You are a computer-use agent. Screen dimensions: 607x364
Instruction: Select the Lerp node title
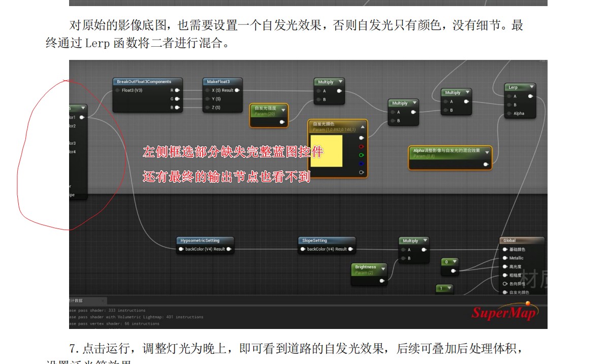(513, 87)
